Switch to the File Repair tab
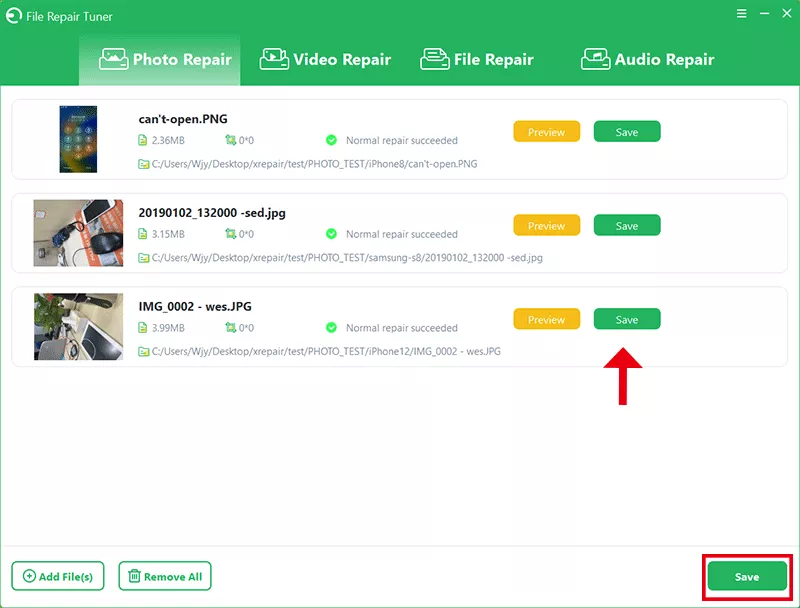This screenshot has height=608, width=800. [477, 60]
